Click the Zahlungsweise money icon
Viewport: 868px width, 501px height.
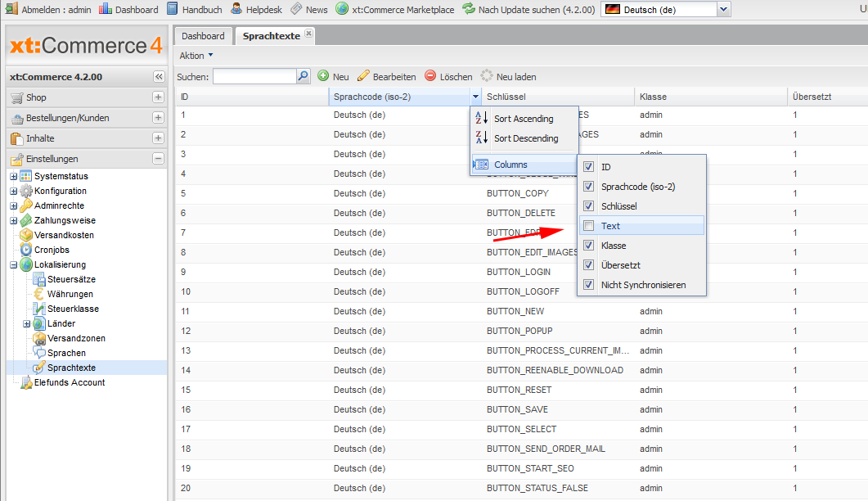point(26,220)
